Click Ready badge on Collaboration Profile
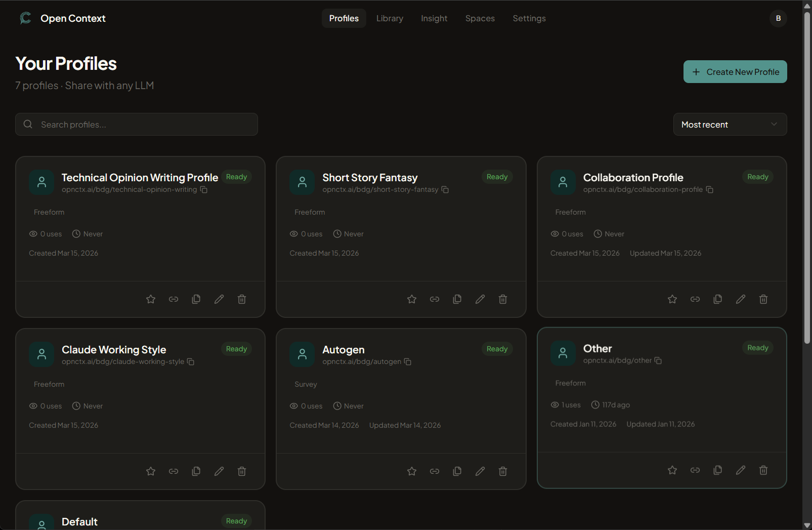 (x=758, y=177)
